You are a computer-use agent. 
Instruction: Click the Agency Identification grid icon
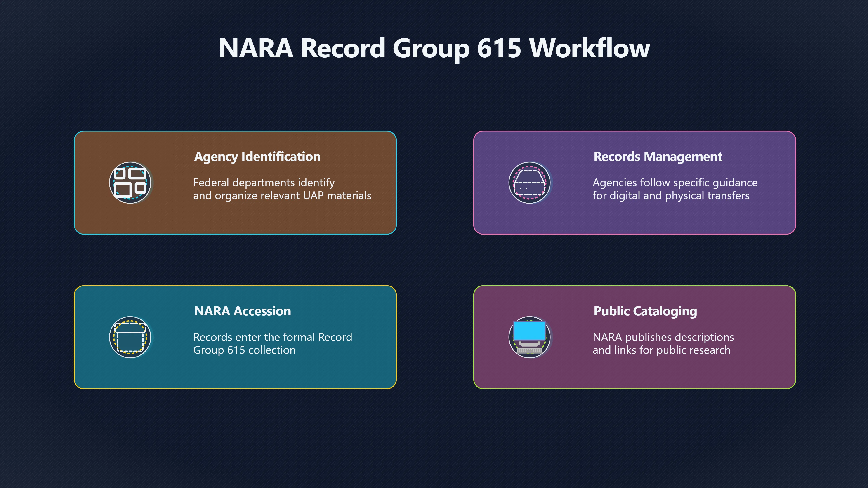click(x=130, y=183)
